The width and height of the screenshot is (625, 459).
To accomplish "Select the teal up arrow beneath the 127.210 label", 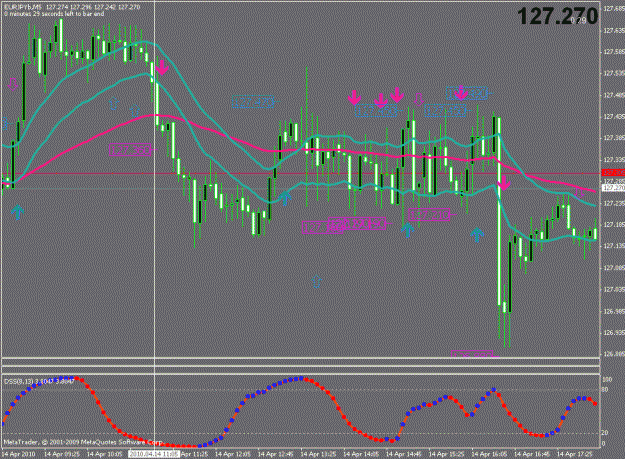I will [407, 230].
